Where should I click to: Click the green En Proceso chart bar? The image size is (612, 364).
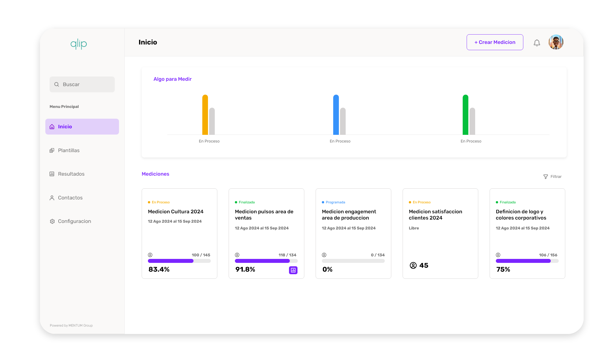466,115
